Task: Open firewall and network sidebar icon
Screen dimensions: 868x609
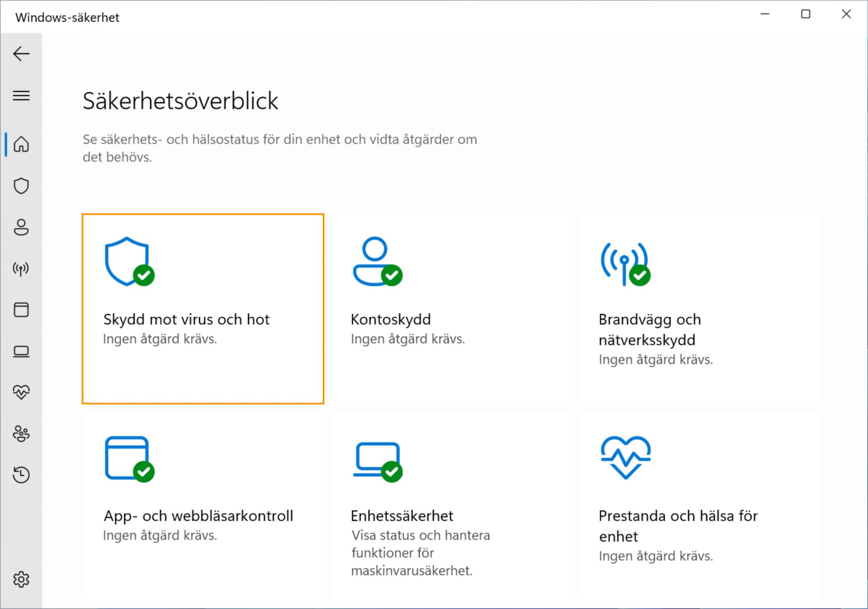Action: pyautogui.click(x=21, y=269)
